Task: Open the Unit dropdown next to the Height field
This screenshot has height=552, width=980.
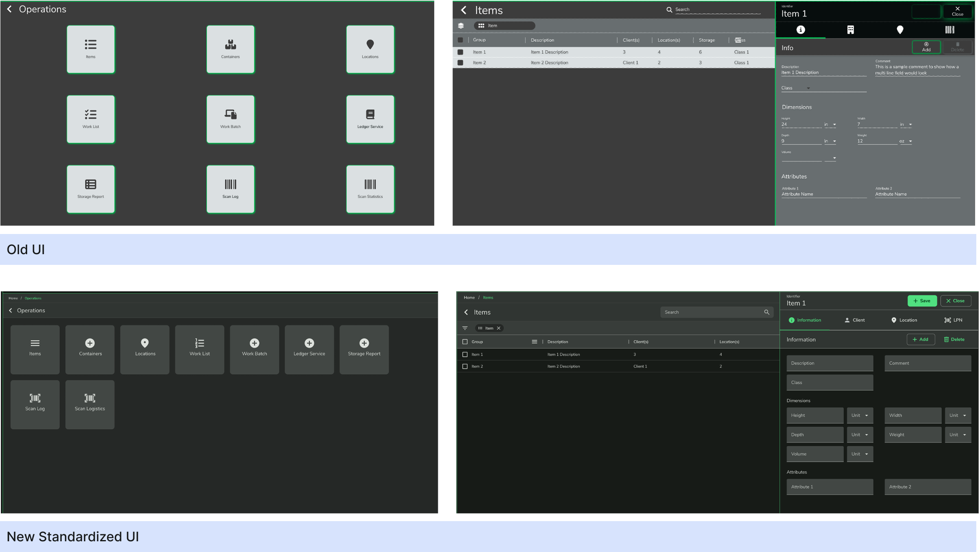Action: click(x=860, y=415)
